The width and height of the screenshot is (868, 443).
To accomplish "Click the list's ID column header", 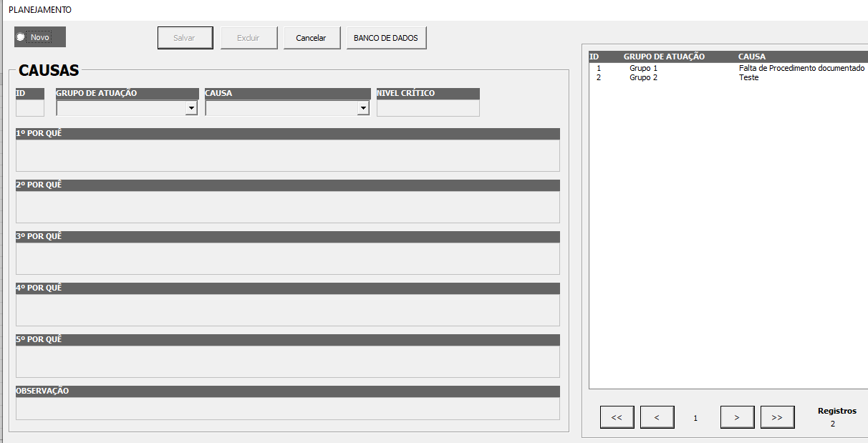I will click(x=594, y=57).
